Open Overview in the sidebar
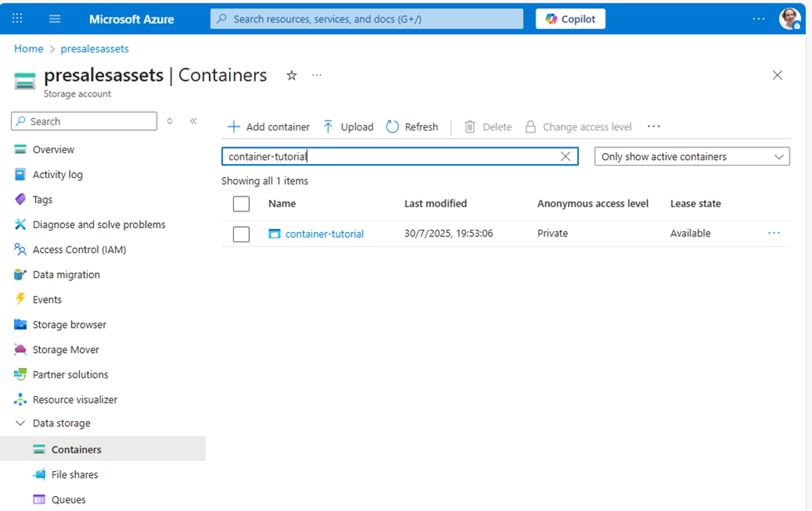The width and height of the screenshot is (812, 511). coord(53,150)
